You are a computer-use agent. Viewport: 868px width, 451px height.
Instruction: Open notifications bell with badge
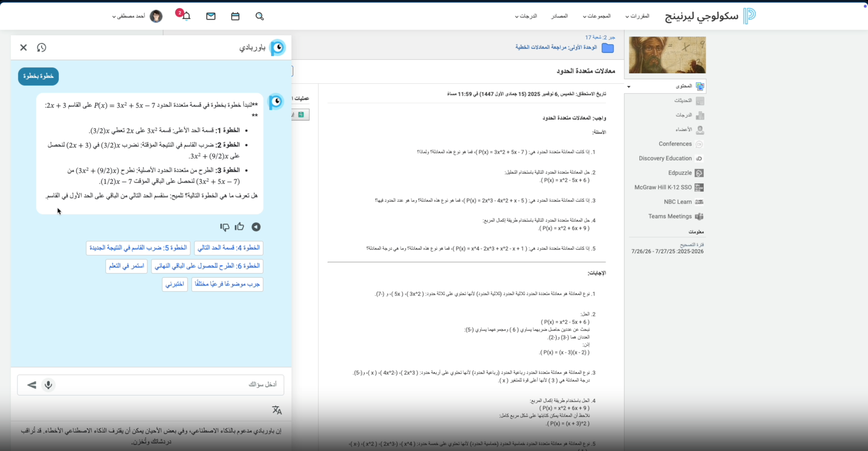pos(186,16)
